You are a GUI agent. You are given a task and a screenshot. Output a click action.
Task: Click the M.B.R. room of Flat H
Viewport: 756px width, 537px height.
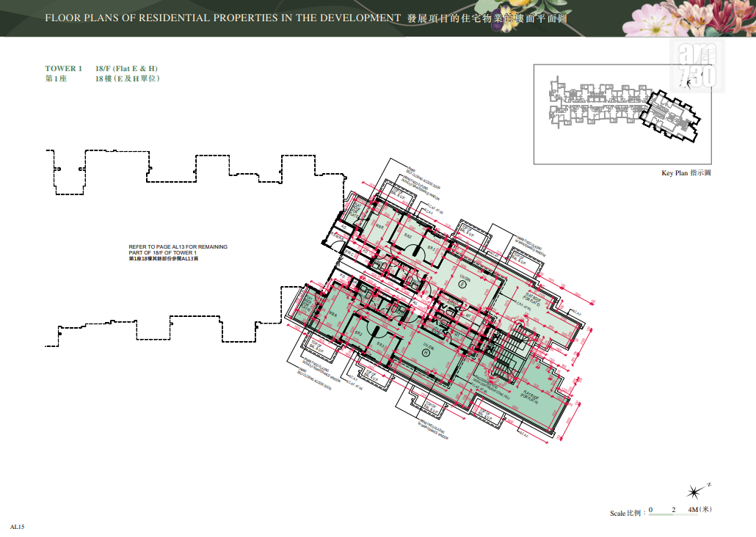click(x=333, y=314)
